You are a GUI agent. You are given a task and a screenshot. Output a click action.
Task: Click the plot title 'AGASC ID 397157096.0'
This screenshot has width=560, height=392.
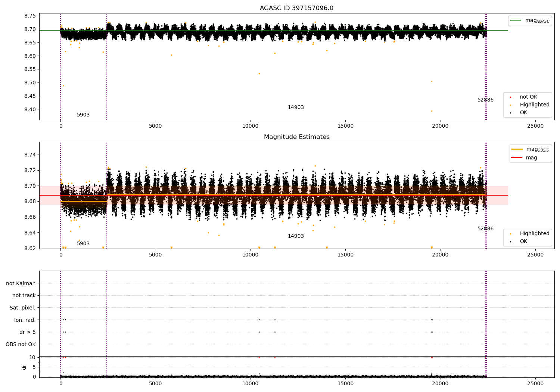[x=296, y=8]
